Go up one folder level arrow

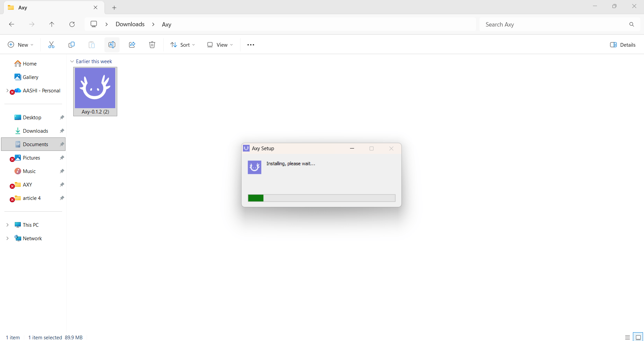[x=52, y=24]
